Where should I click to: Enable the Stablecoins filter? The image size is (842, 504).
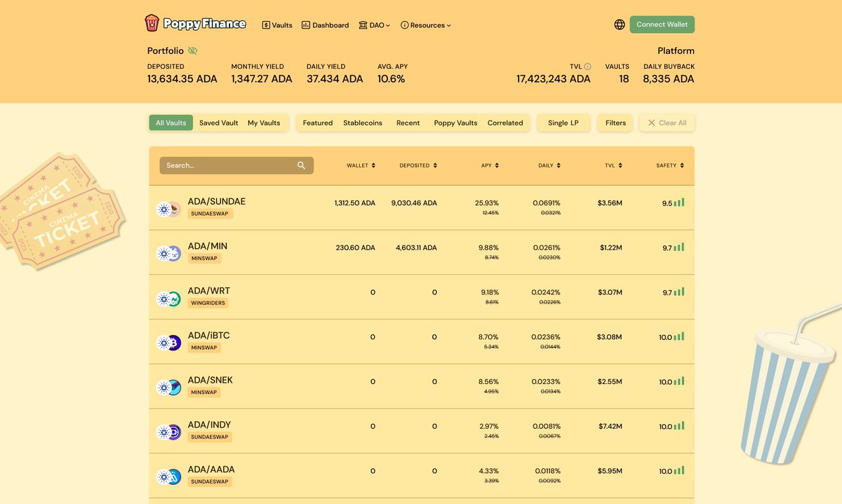(x=363, y=123)
